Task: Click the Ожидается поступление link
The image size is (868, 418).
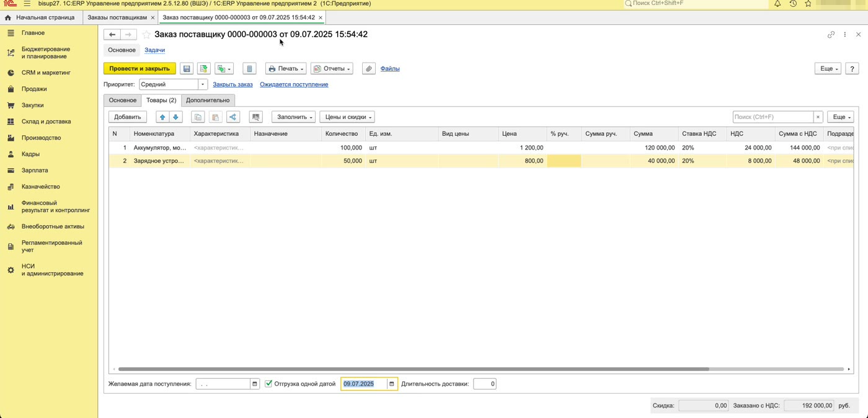Action: pos(294,84)
